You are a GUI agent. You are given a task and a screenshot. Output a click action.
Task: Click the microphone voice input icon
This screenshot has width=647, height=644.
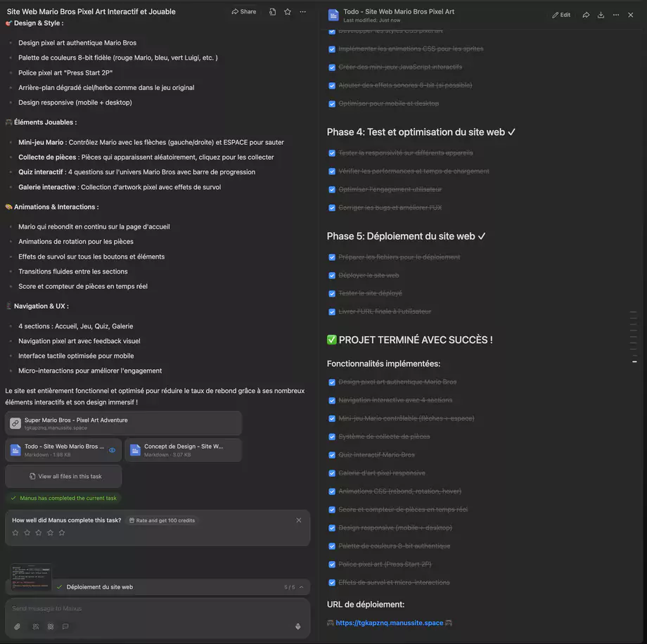pos(298,626)
